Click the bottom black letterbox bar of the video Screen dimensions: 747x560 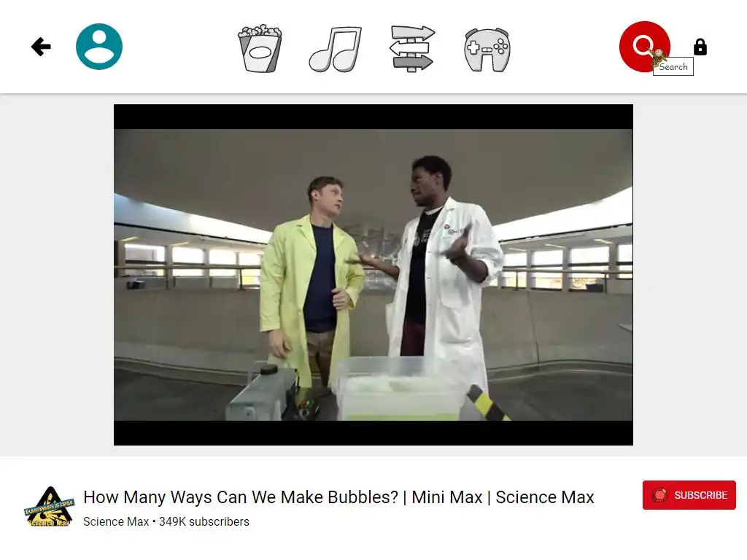tap(373, 433)
